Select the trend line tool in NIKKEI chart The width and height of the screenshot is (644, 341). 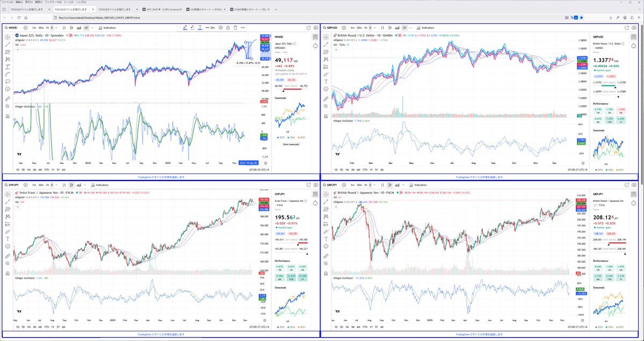point(8,44)
